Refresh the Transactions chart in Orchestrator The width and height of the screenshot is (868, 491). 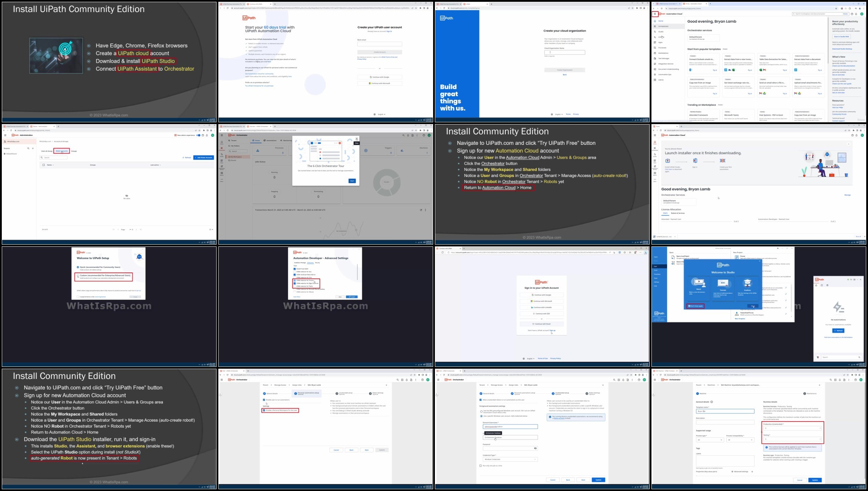(421, 210)
